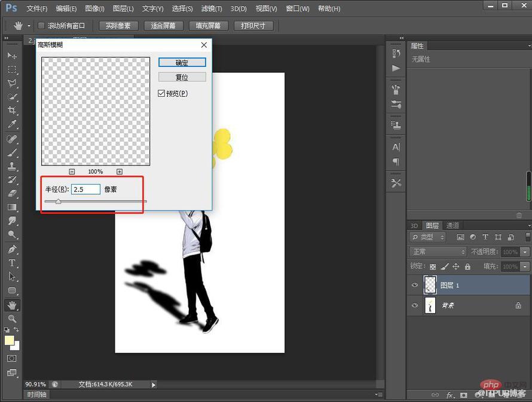Hide the 图层 1 layer visibility eye
532x402 pixels.
pos(415,285)
